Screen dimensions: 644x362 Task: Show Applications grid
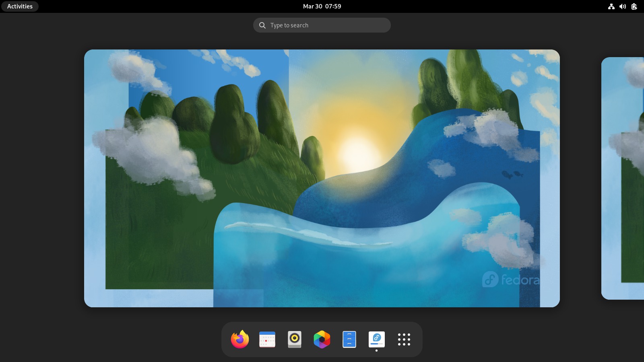click(x=404, y=339)
